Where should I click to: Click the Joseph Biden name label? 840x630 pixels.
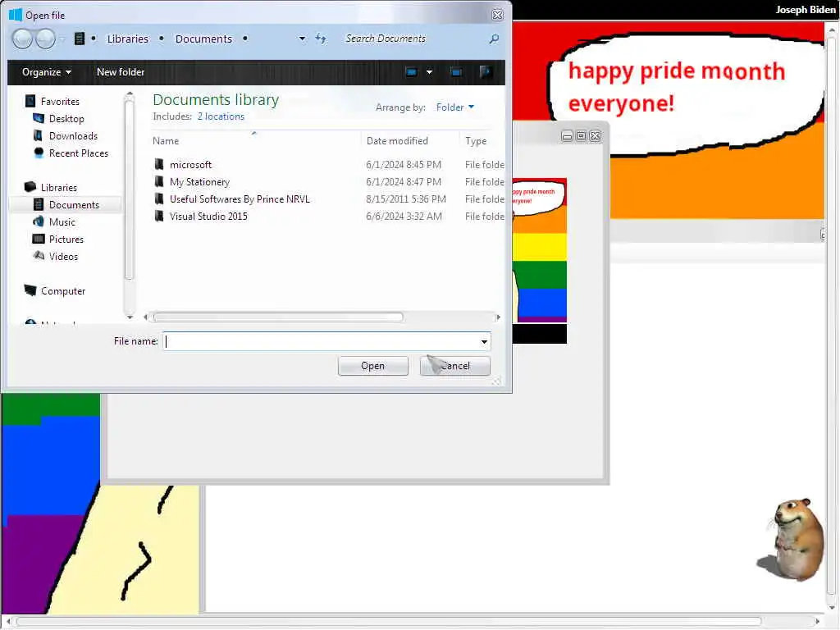[806, 10]
